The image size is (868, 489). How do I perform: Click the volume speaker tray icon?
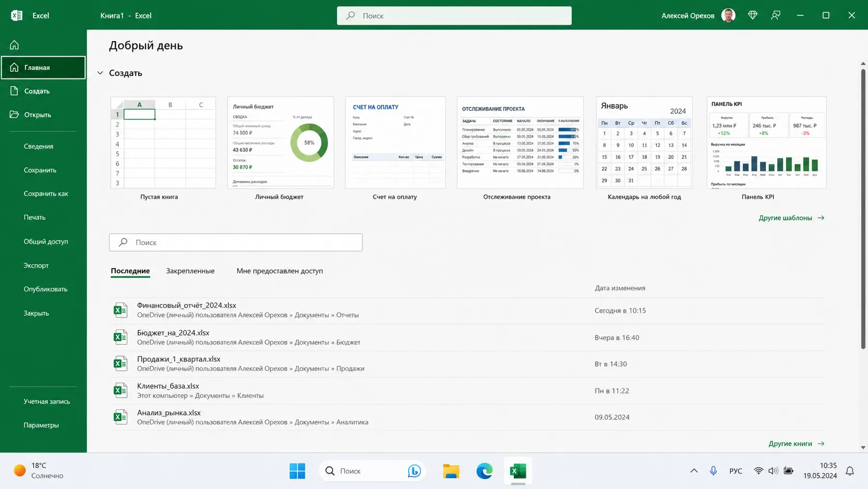click(773, 471)
